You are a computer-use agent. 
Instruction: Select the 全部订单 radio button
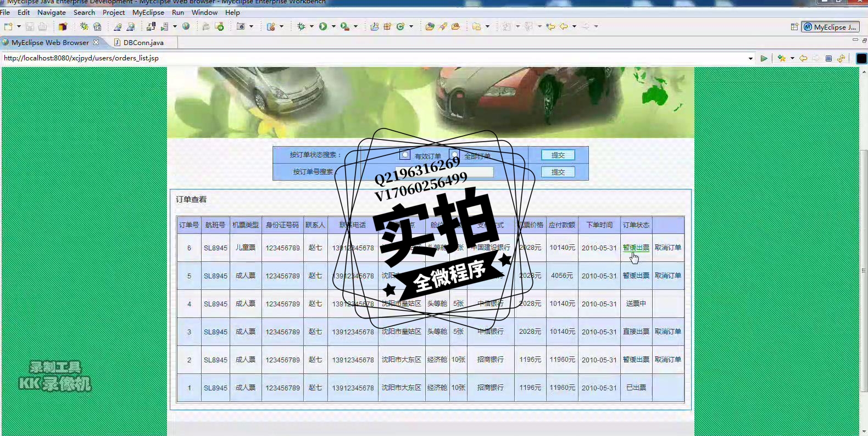click(454, 154)
